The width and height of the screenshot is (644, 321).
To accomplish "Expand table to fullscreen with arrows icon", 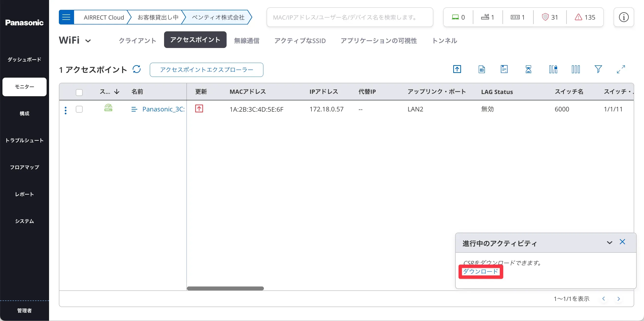I will pos(621,69).
